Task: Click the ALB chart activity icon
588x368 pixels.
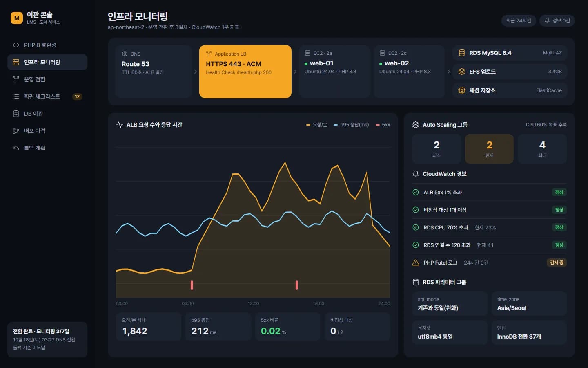Action: 120,125
